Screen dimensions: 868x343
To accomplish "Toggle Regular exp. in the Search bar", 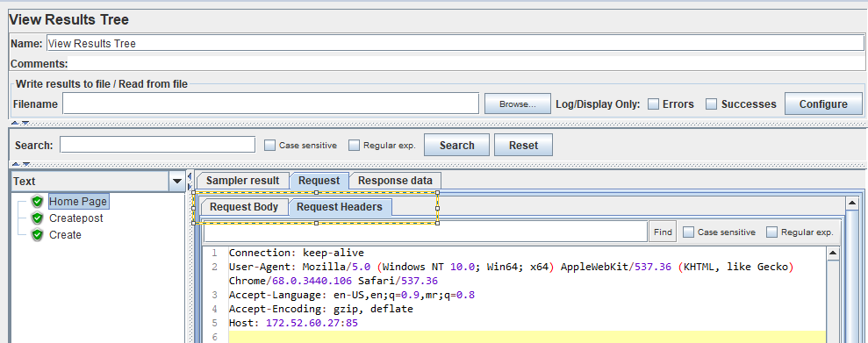I will coord(355,146).
